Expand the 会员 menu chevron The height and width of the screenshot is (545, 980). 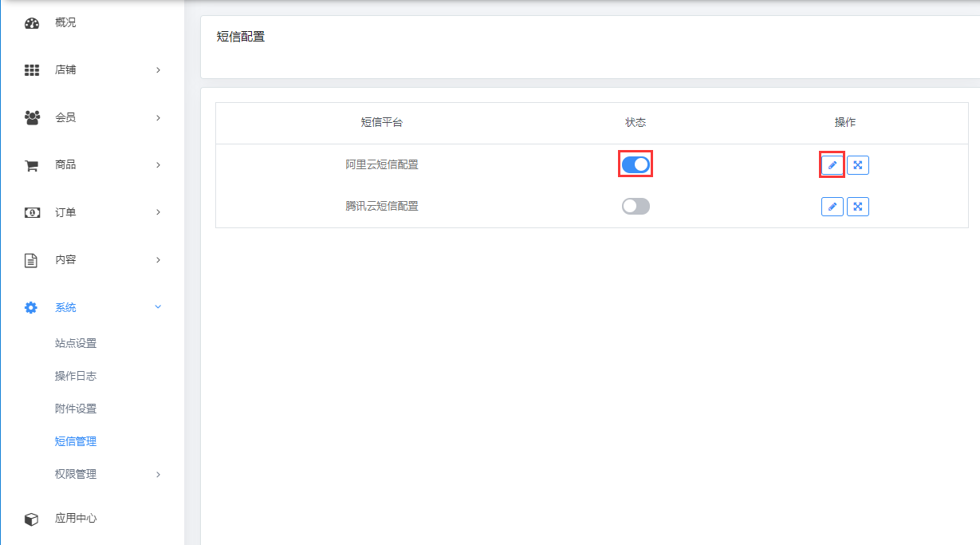coord(158,118)
